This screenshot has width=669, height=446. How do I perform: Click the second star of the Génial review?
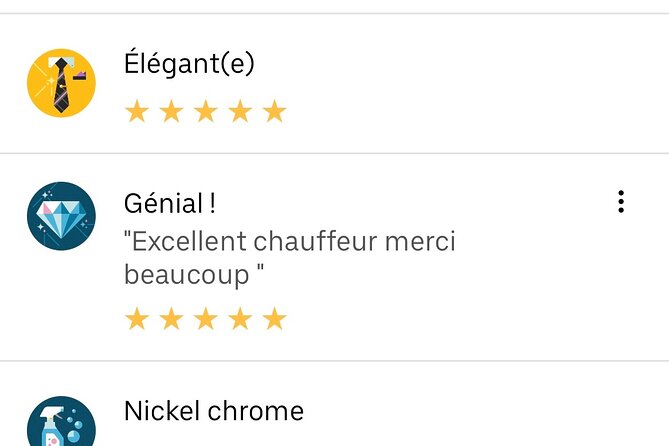(x=171, y=319)
